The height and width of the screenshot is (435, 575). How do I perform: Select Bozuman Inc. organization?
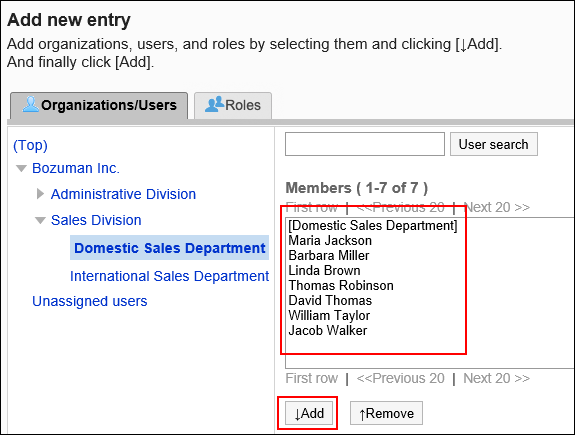(76, 168)
